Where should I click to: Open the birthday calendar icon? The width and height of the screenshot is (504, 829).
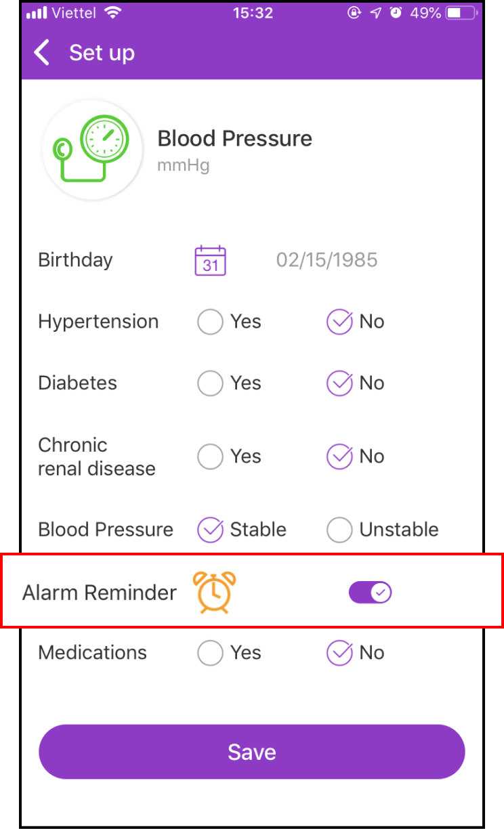click(x=210, y=260)
